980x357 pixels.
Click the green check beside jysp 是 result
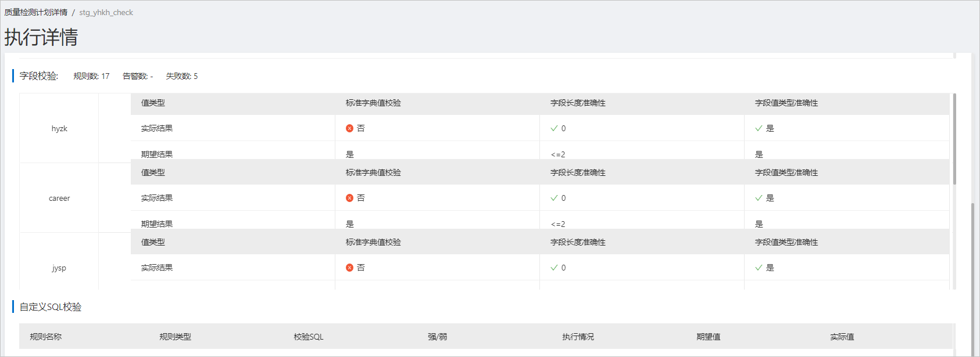[x=759, y=268]
